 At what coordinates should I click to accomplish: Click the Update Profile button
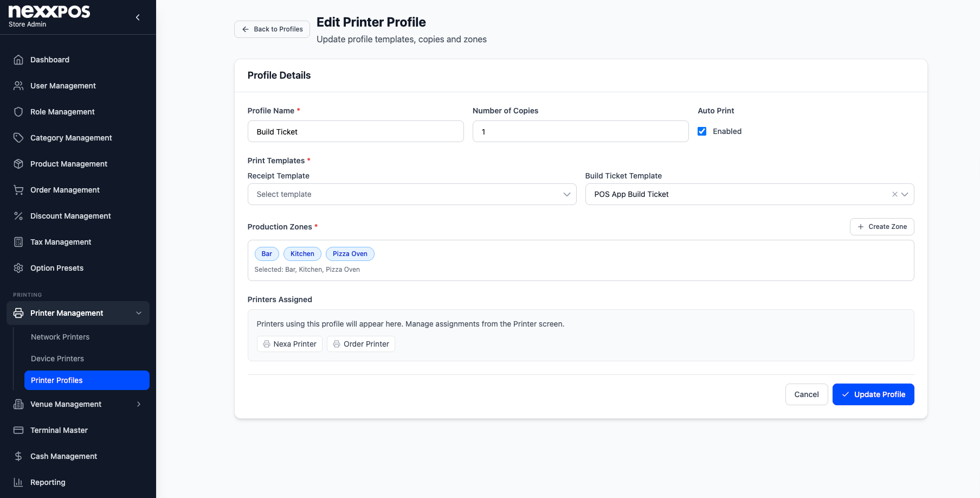(x=873, y=394)
